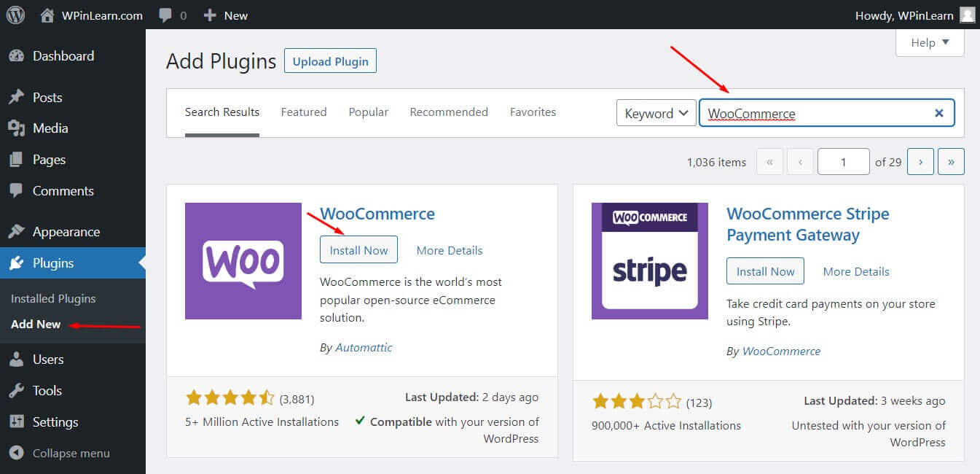Click the Posts pin icon
Image resolution: width=980 pixels, height=474 pixels.
pos(16,98)
